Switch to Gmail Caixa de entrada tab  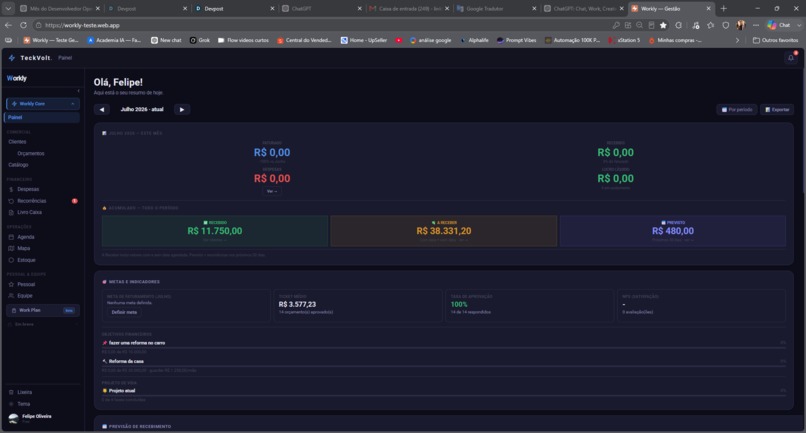point(409,8)
